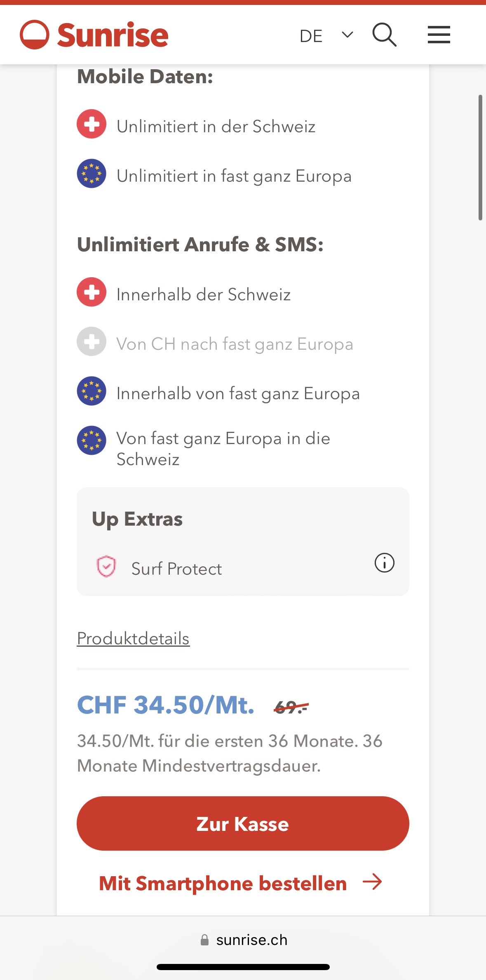This screenshot has width=486, height=980.
Task: Select Mit Smartphone bestellen link
Action: coord(223,884)
